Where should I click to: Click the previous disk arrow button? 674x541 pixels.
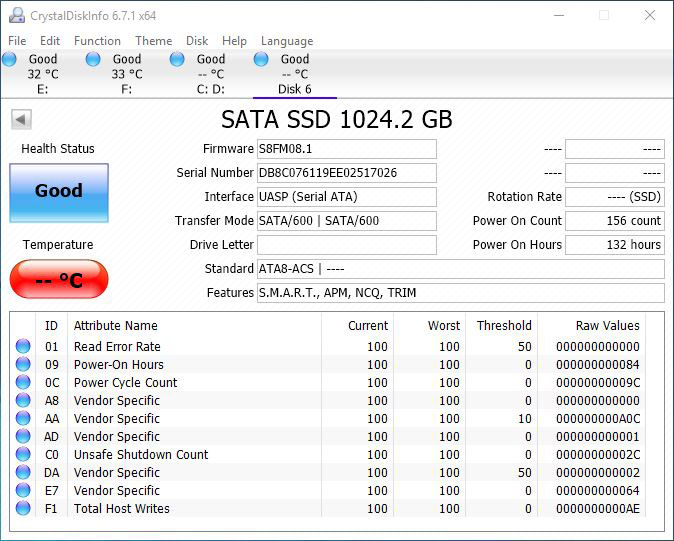(x=21, y=120)
